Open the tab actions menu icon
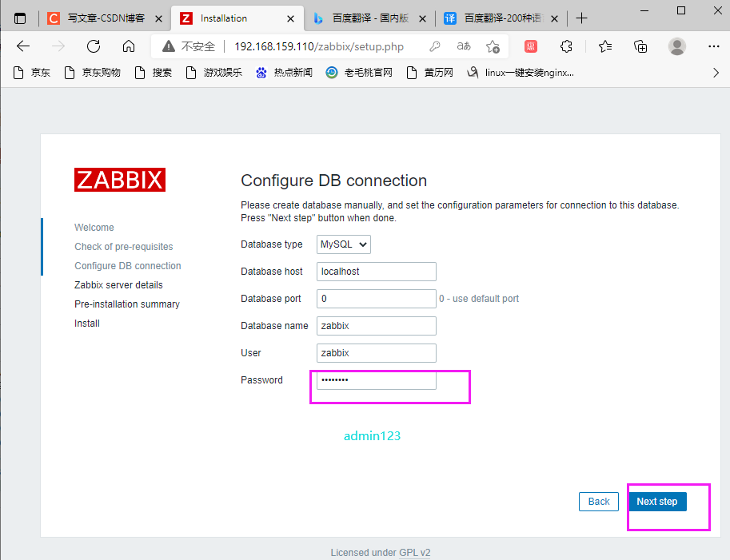Screen dimensions: 730x560 (x=20, y=18)
